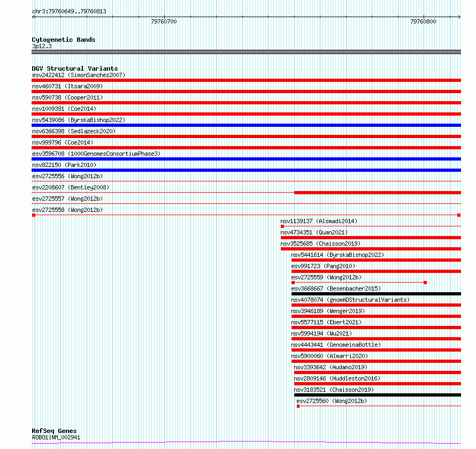Select esv991723 (Pang2010) label
The height and width of the screenshot is (449, 476).
323,266
